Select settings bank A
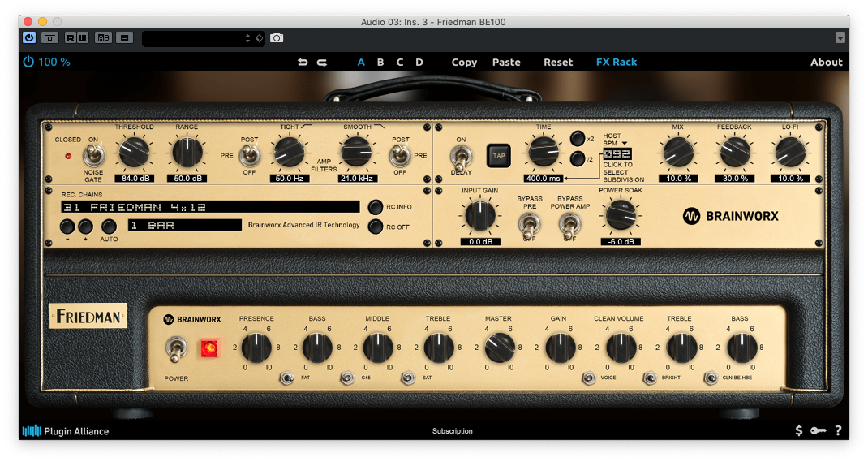This screenshot has width=868, height=462. [361, 62]
